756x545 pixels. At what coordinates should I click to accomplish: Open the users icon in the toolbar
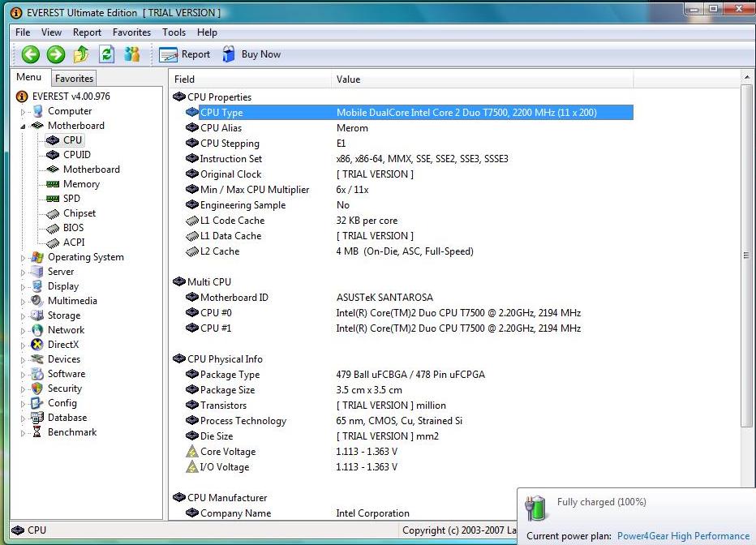[131, 54]
